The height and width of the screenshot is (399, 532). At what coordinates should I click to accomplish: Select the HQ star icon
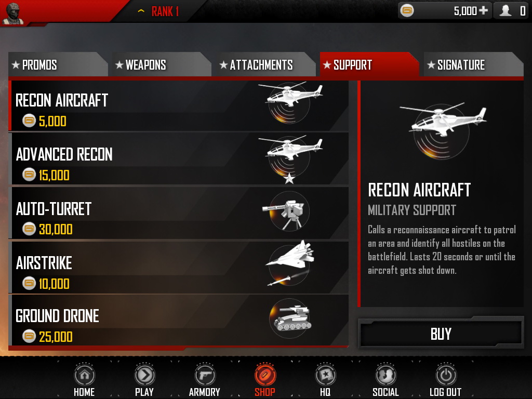coord(325,375)
